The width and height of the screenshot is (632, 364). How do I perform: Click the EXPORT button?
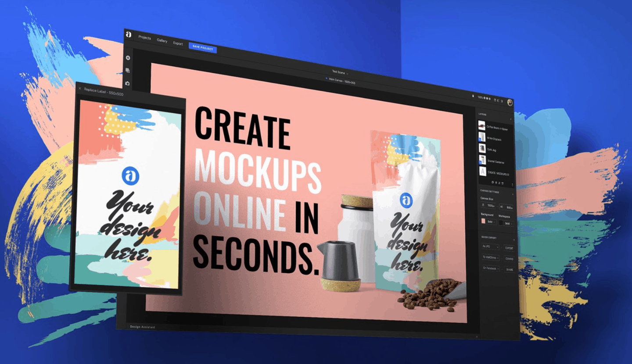point(509,248)
